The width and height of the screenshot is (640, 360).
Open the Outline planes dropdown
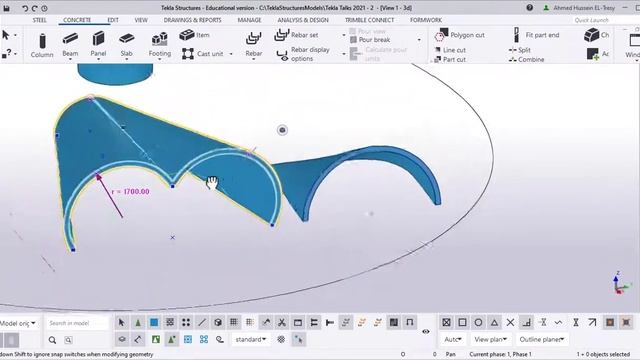(x=542, y=339)
